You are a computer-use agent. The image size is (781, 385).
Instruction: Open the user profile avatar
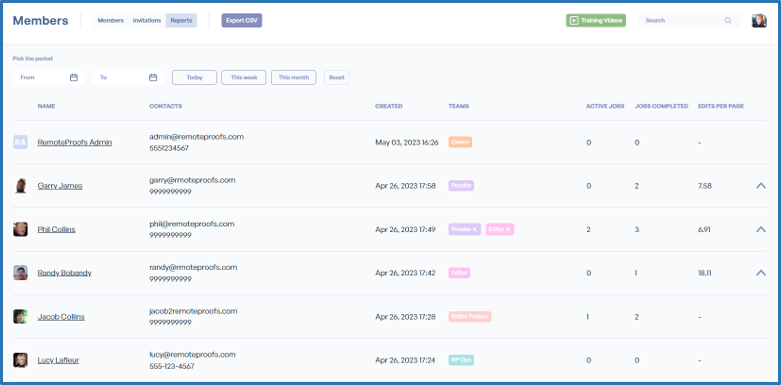click(x=759, y=20)
